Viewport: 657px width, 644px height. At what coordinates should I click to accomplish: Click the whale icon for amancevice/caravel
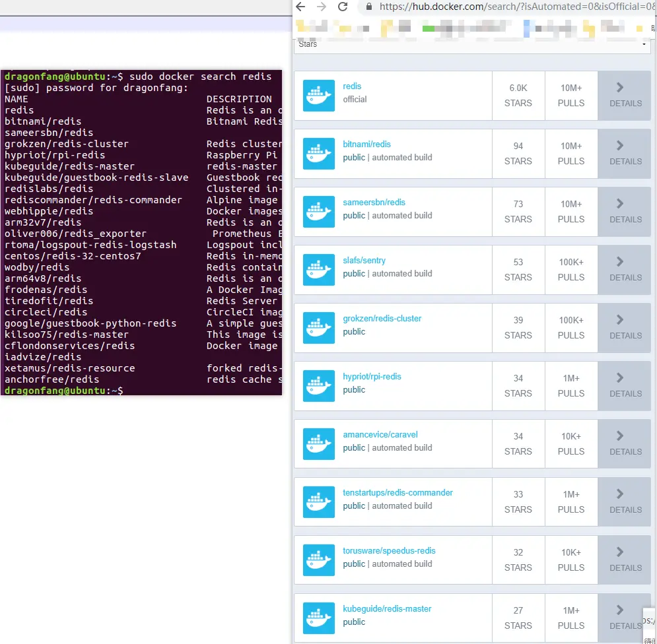click(318, 444)
